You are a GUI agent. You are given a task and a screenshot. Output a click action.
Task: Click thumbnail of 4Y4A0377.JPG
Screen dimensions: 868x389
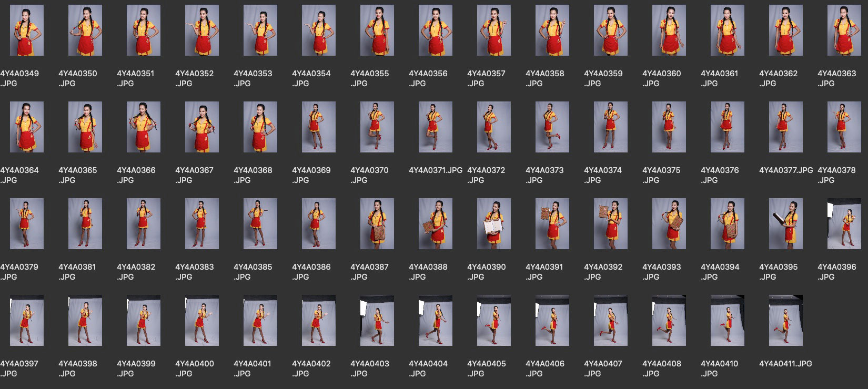click(785, 127)
